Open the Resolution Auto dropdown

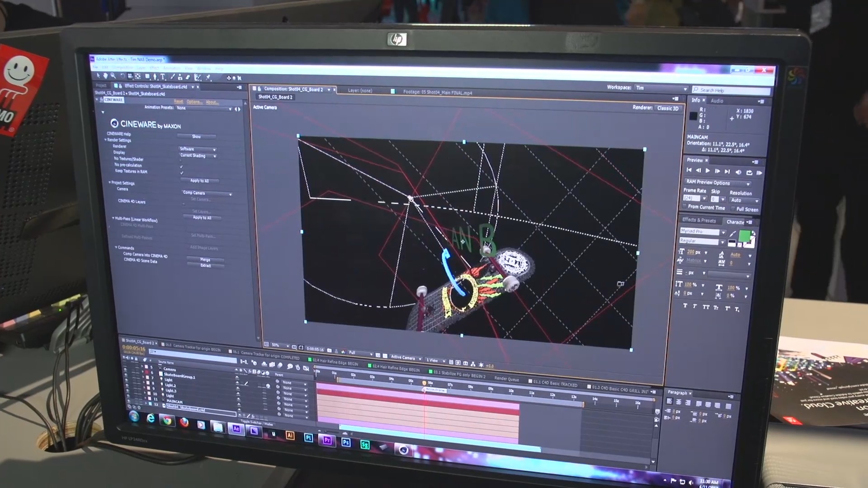pos(744,200)
